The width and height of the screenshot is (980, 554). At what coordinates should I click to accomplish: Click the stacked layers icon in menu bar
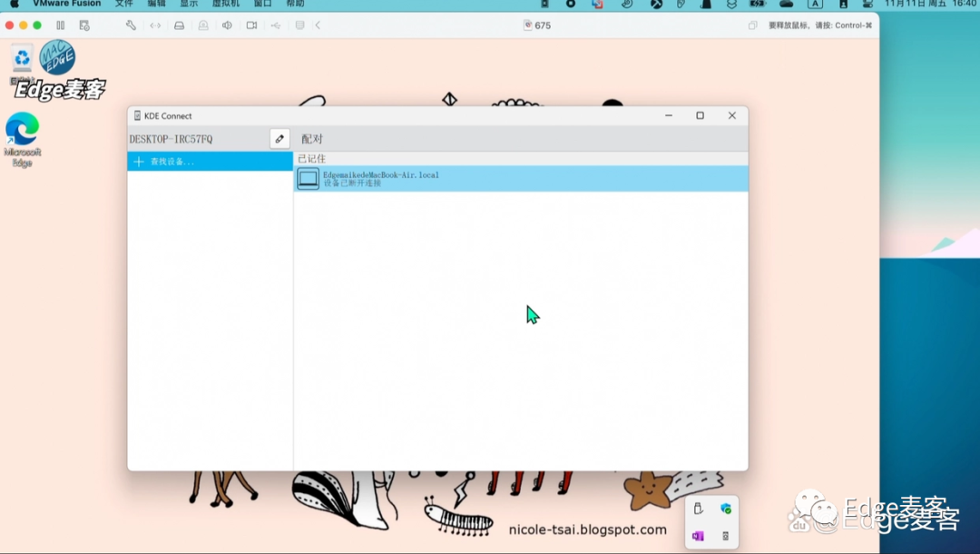pos(731,4)
